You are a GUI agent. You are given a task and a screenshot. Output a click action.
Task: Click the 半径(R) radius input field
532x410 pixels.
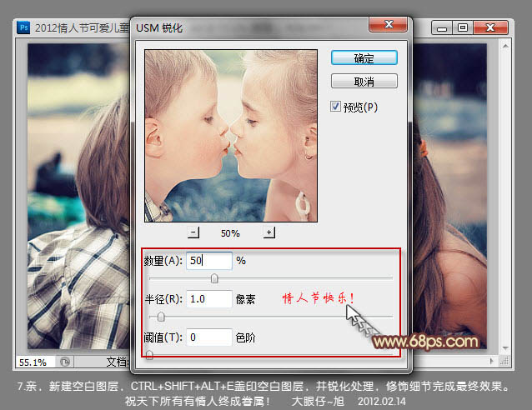tap(208, 298)
